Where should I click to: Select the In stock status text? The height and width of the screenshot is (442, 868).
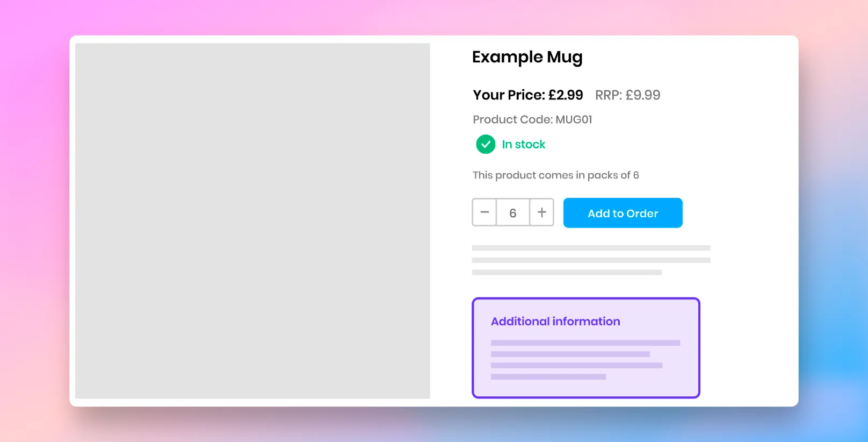point(524,144)
